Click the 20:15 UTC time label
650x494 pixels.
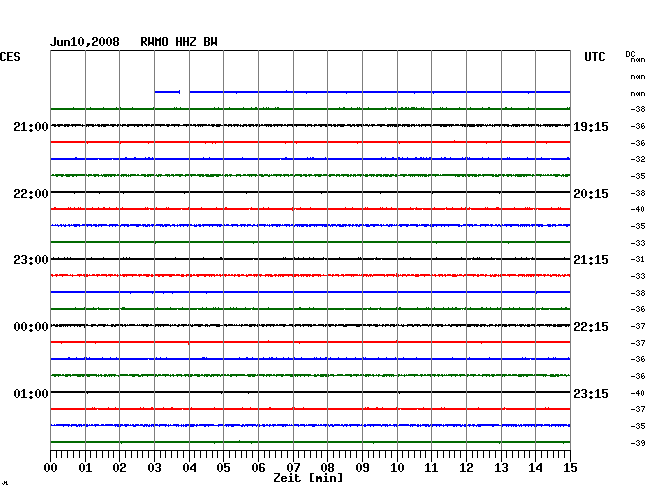click(x=591, y=194)
